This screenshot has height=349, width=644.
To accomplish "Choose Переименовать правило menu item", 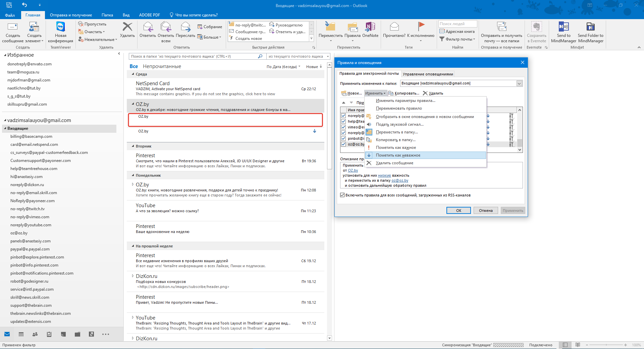I will tap(425, 108).
